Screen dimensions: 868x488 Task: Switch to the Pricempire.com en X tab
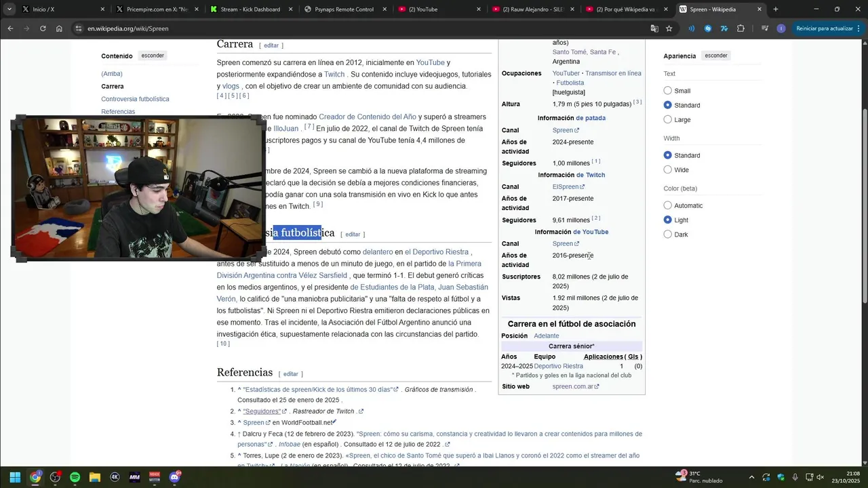(157, 9)
